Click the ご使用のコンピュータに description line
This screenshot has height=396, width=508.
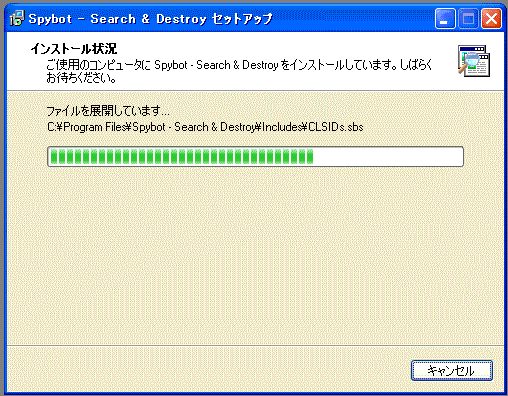click(239, 65)
